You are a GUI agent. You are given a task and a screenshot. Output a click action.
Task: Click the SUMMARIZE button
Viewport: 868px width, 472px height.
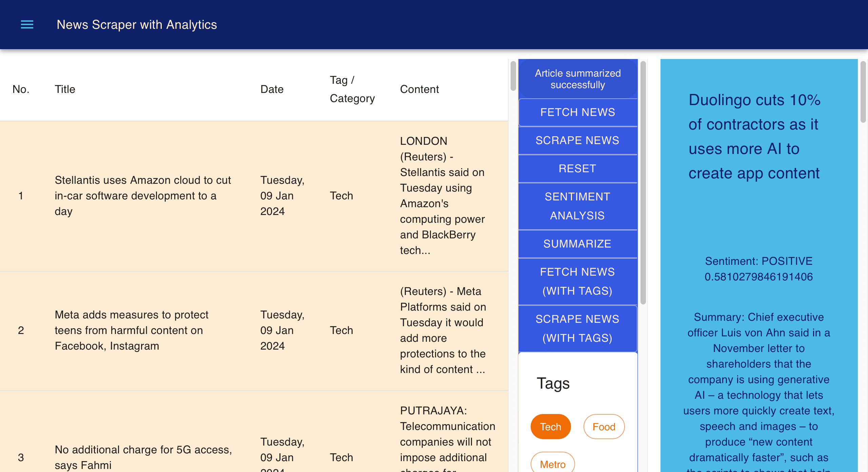[x=577, y=244]
